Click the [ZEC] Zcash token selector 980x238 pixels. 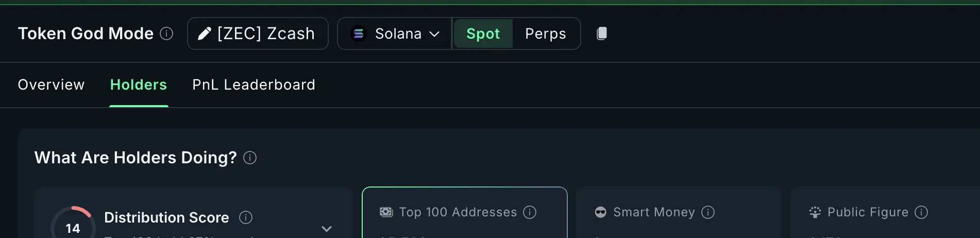coord(266,33)
